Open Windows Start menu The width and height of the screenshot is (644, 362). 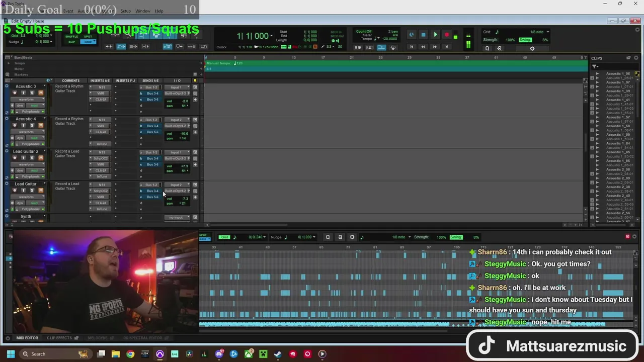tap(11, 354)
